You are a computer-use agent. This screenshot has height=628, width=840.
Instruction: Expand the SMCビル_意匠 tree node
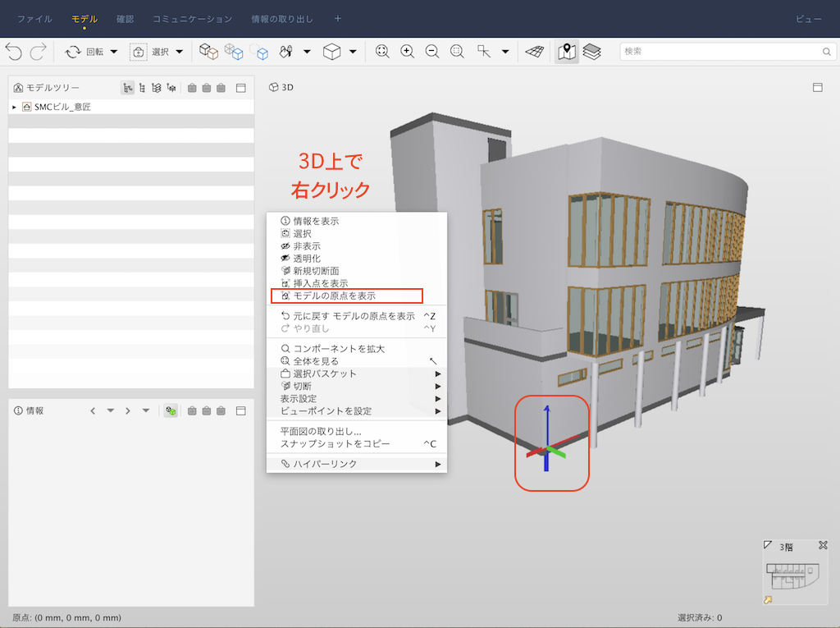(14, 108)
